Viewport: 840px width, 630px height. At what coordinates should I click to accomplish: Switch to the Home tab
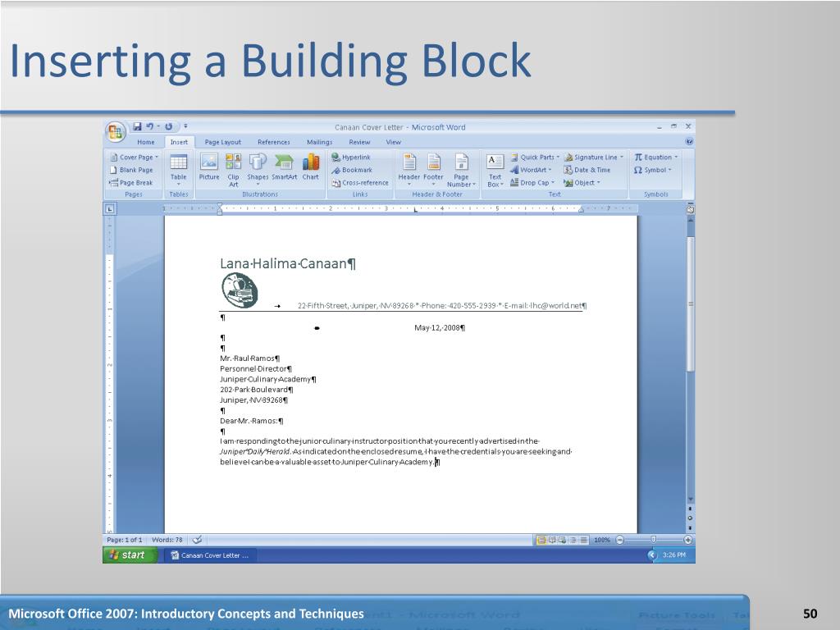(x=146, y=142)
